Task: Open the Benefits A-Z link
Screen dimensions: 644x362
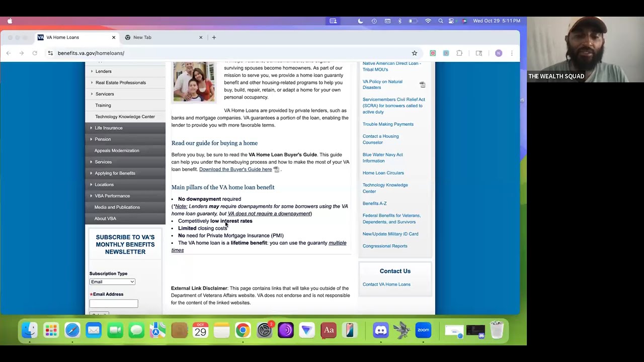Action: [374, 204]
